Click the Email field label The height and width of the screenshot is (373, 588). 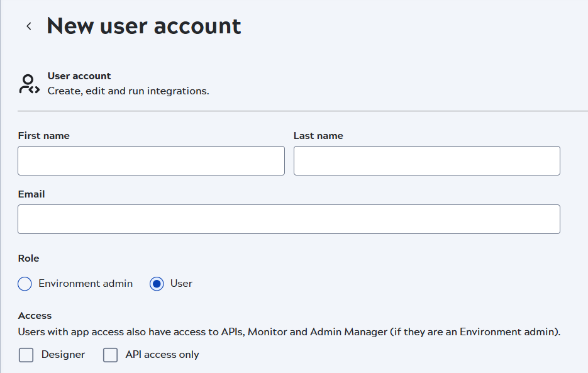(31, 194)
